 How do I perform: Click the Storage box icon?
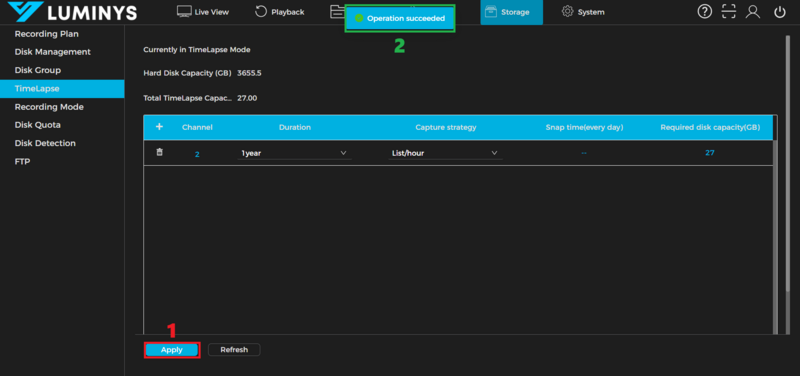pyautogui.click(x=491, y=12)
